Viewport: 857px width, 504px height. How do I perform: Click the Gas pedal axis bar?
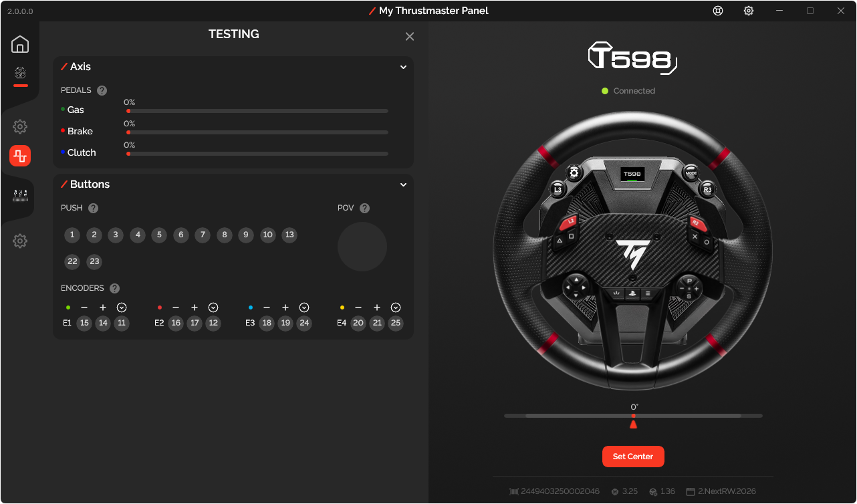point(257,111)
